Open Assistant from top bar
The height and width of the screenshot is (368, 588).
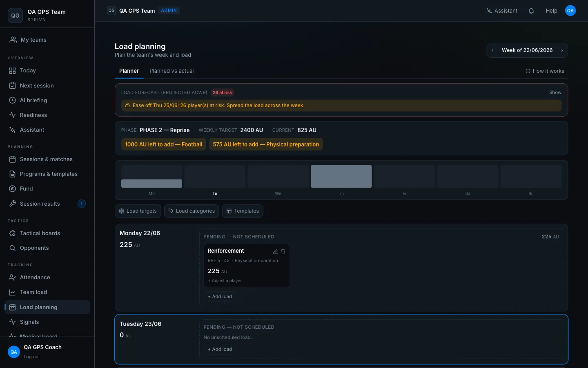(502, 11)
